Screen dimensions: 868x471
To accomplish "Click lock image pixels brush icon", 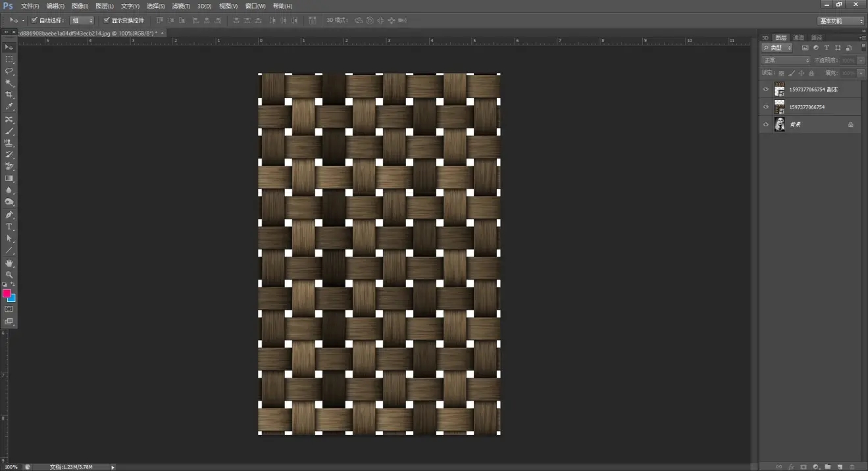I will (x=792, y=73).
